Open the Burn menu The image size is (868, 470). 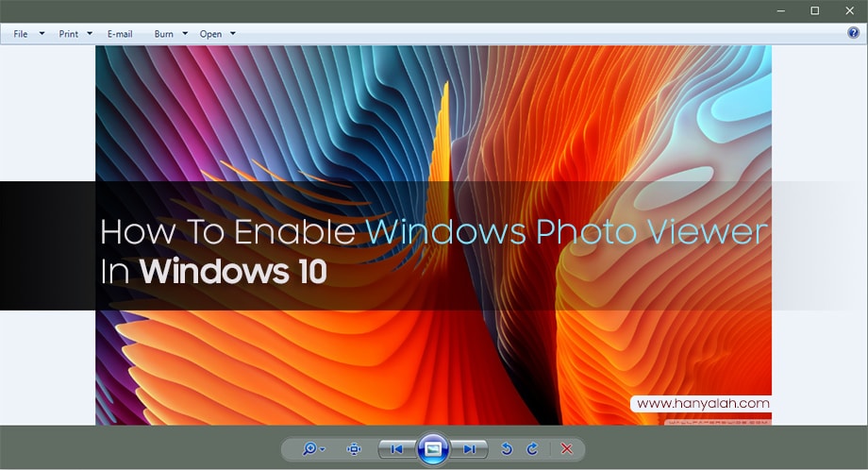(x=164, y=34)
